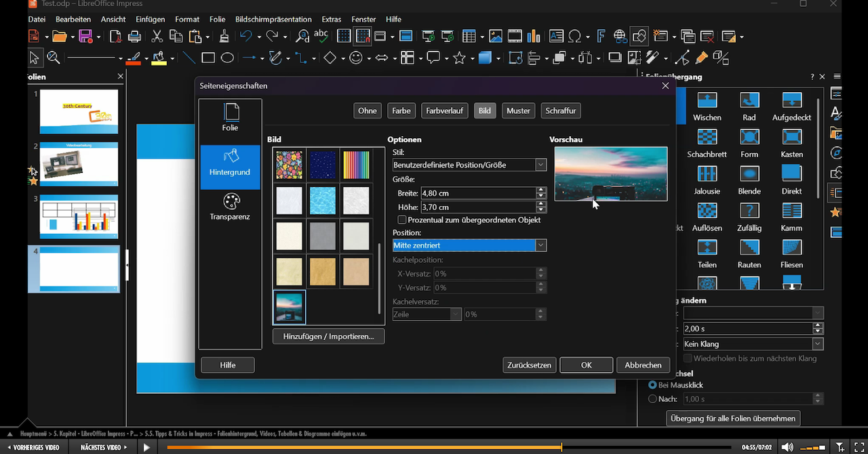Click Übergang für alle Folien übernehmen
868x454 pixels.
733,418
